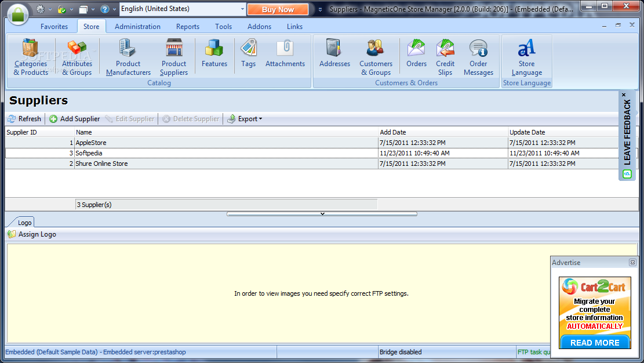Expand the help icon dropdown arrow

pos(115,9)
